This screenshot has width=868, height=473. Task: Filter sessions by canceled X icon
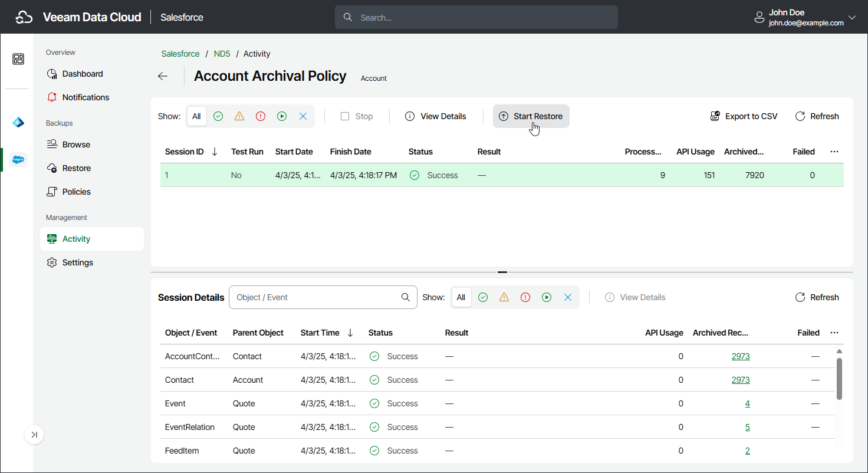pyautogui.click(x=303, y=116)
